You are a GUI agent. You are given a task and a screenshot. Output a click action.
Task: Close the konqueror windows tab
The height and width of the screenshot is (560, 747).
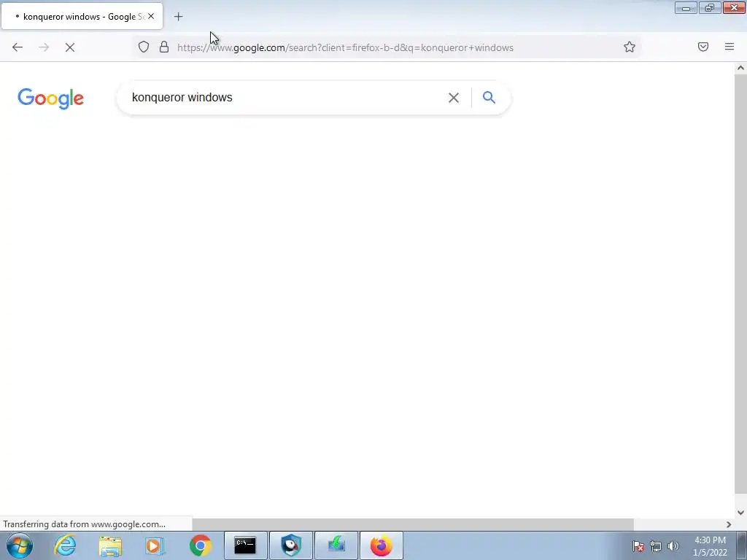point(151,16)
